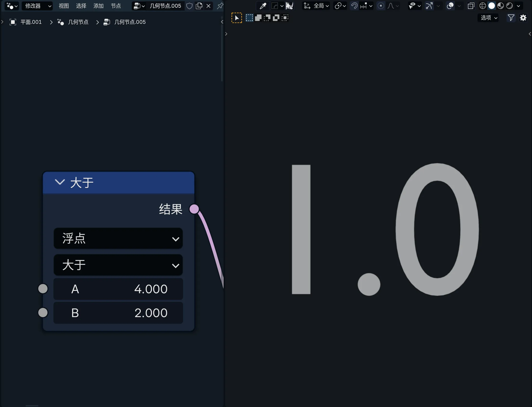This screenshot has height=407, width=532.
Task: Open the gizmo options dropdown arrow
Action: [438, 6]
